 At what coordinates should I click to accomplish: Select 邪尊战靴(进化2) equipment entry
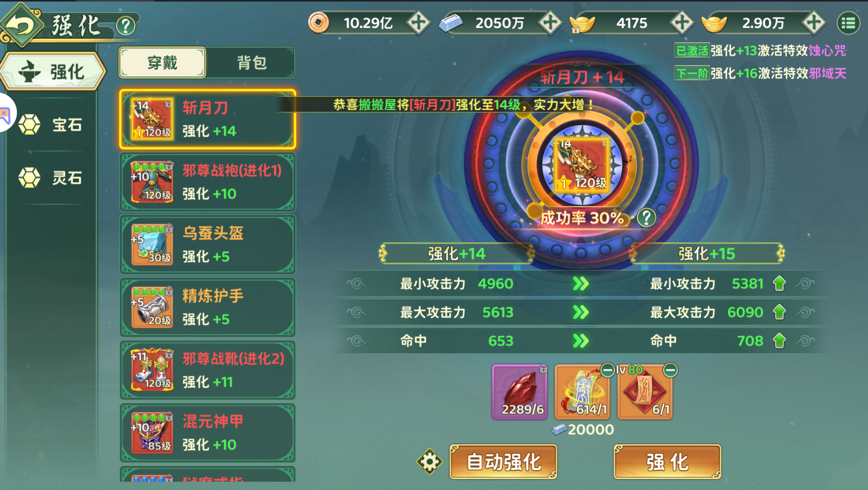click(x=207, y=370)
